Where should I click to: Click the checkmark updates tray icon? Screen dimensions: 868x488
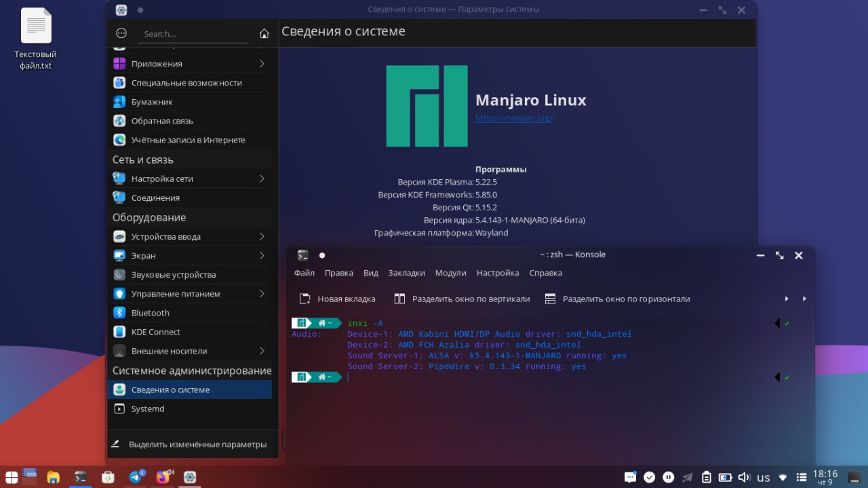pos(649,477)
